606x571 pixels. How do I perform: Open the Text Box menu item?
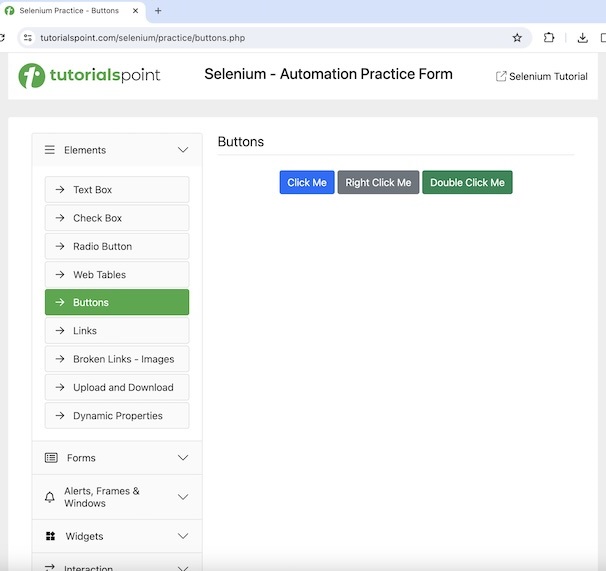click(117, 190)
